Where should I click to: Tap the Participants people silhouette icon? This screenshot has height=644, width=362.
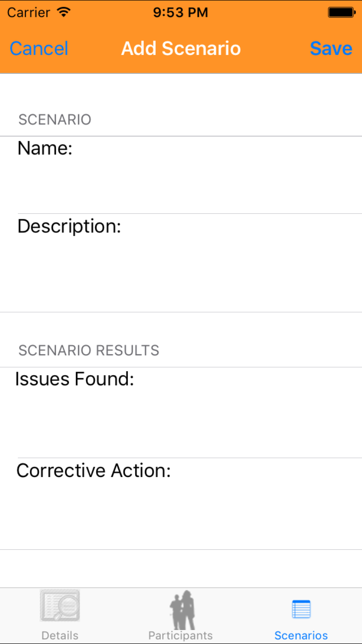click(x=182, y=609)
